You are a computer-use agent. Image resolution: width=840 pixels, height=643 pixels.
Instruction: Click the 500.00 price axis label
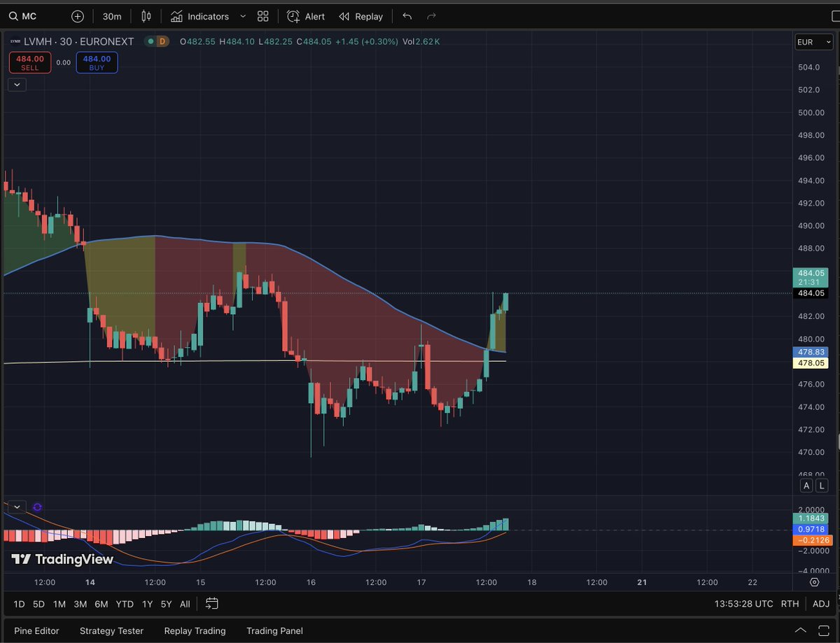tap(811, 112)
